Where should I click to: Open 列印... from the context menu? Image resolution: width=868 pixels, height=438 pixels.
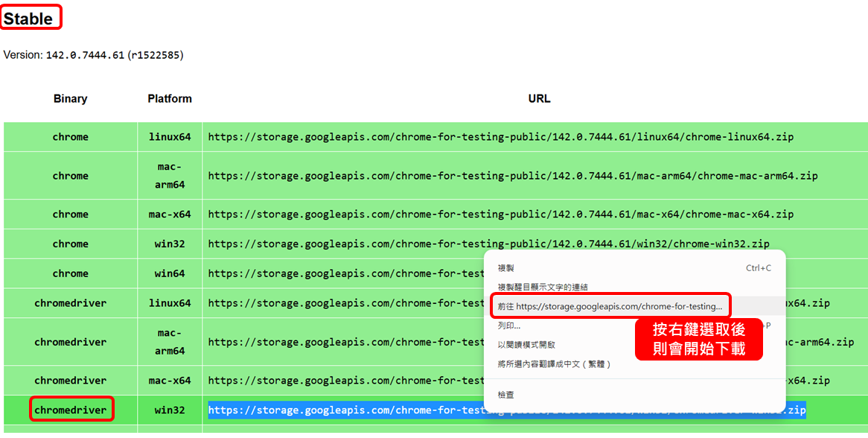509,326
